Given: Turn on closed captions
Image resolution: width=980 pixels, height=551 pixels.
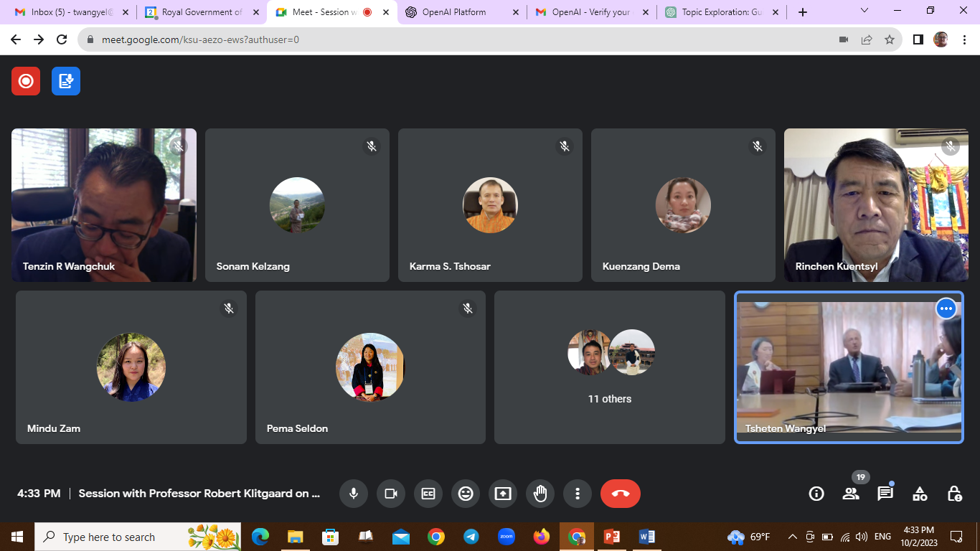Looking at the screenshot, I should 428,494.
